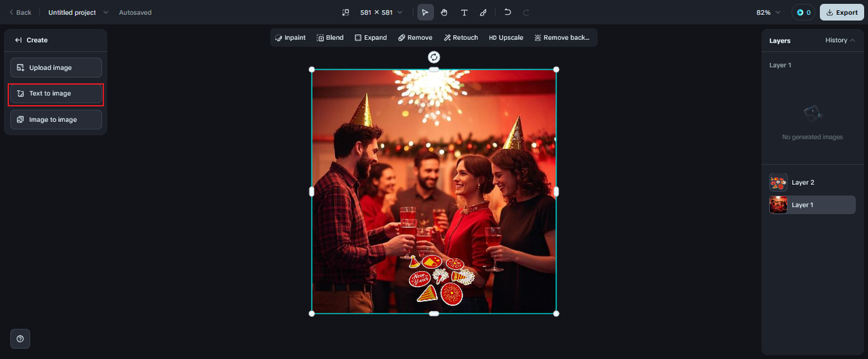Click the Autosaved status text
The height and width of the screenshot is (359, 868).
tap(136, 12)
